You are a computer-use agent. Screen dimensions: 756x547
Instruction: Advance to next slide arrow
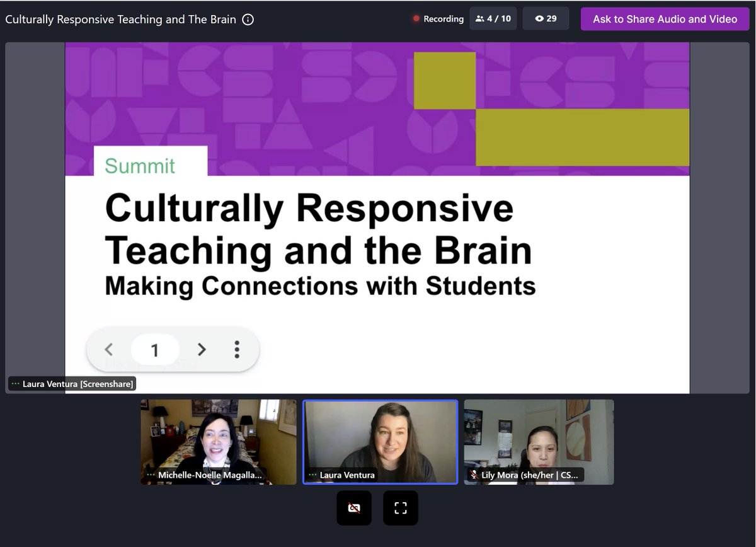pyautogui.click(x=202, y=349)
